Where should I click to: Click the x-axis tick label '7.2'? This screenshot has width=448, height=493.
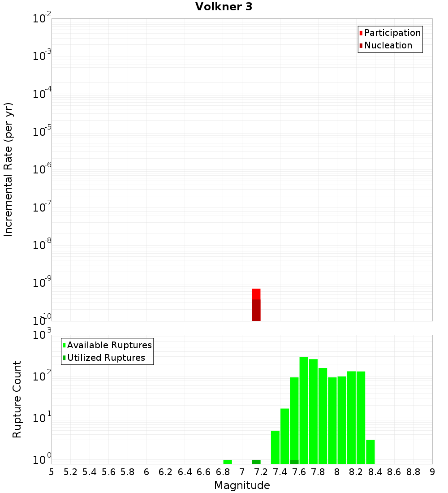click(261, 472)
